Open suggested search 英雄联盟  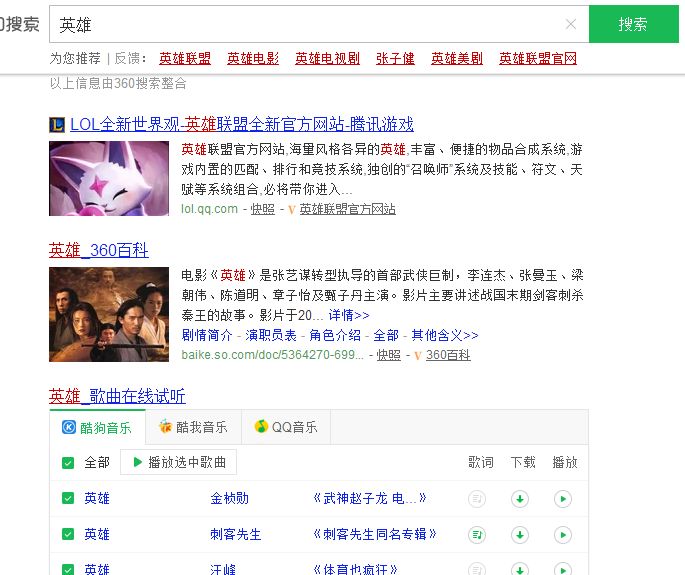pos(185,58)
